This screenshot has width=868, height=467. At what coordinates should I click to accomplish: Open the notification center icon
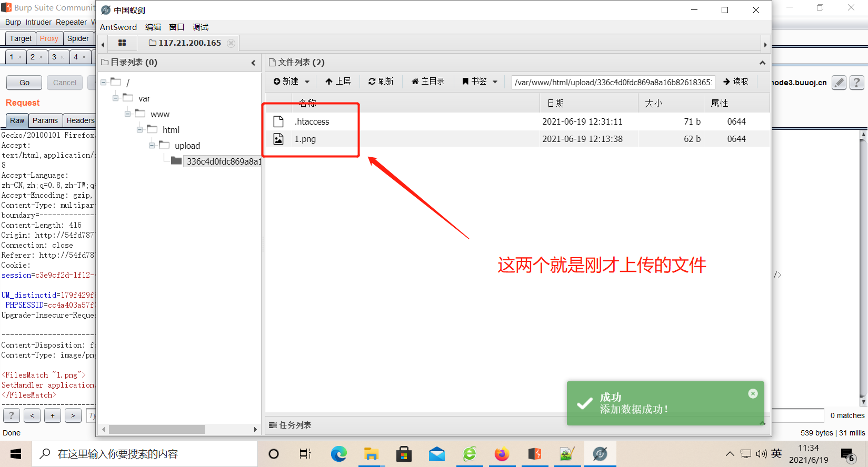click(x=847, y=454)
